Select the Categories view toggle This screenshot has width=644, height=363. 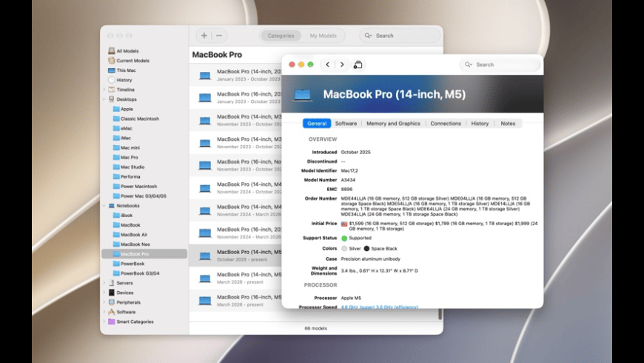tap(281, 36)
